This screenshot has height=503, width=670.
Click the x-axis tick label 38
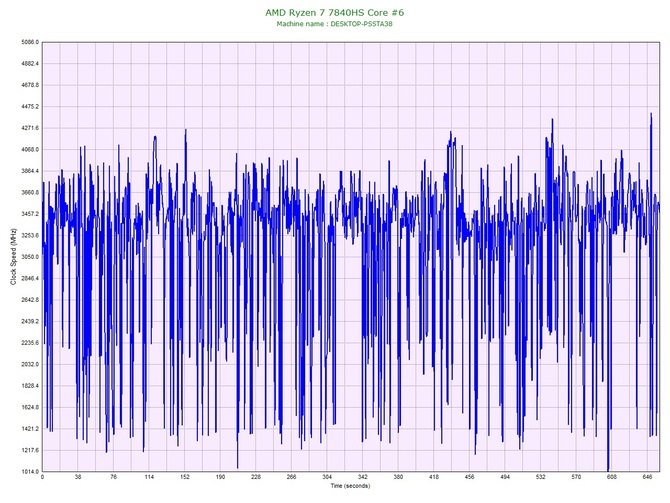[78, 477]
